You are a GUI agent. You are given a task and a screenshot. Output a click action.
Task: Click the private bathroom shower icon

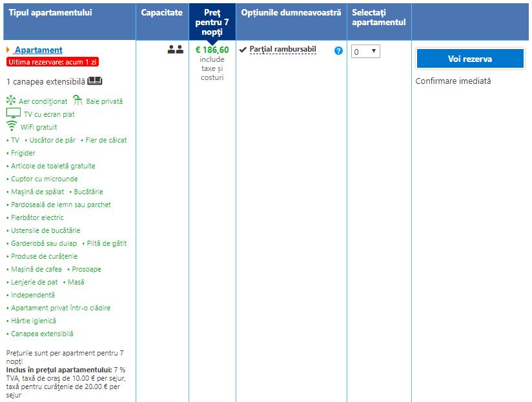click(77, 100)
